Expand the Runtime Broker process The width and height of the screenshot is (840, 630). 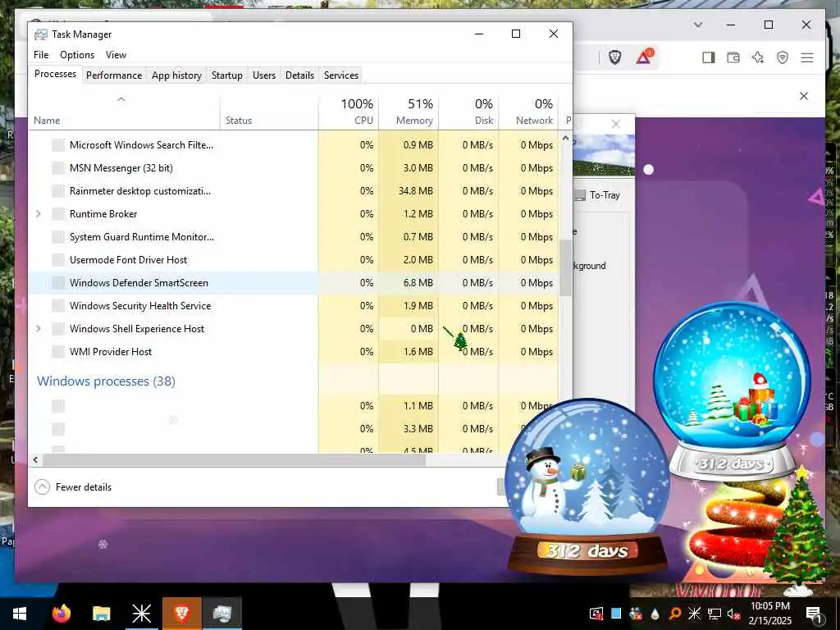(x=38, y=214)
